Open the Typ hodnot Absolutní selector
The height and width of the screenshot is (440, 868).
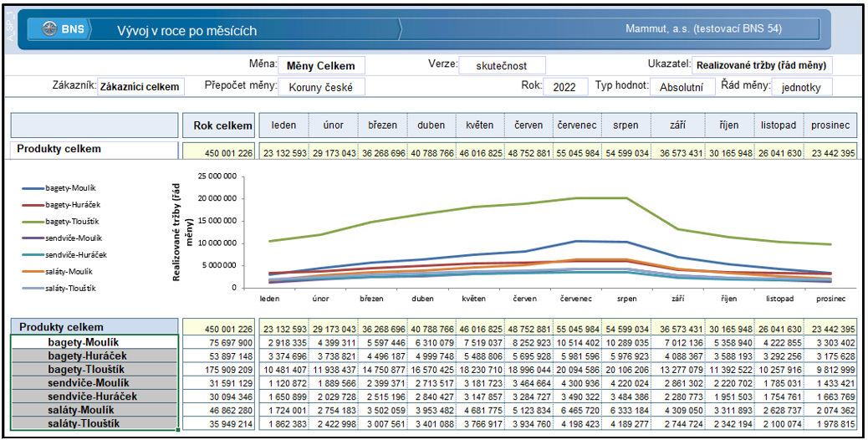682,88
